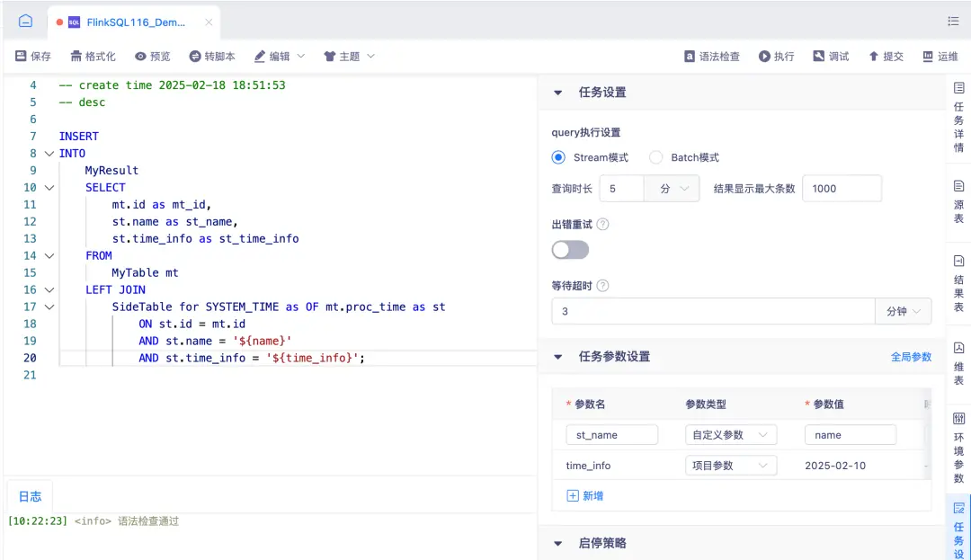The image size is (971, 560).
Task: Show help for 等待超时
Action: pyautogui.click(x=602, y=285)
